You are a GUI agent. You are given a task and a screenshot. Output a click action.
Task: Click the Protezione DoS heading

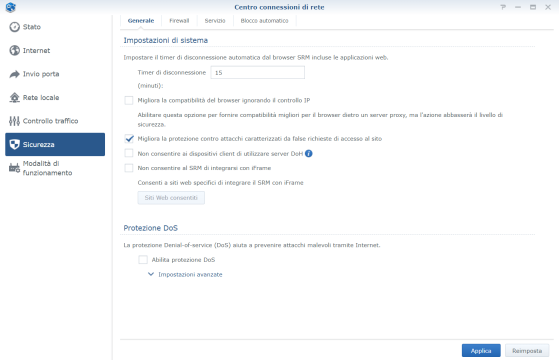click(x=150, y=228)
